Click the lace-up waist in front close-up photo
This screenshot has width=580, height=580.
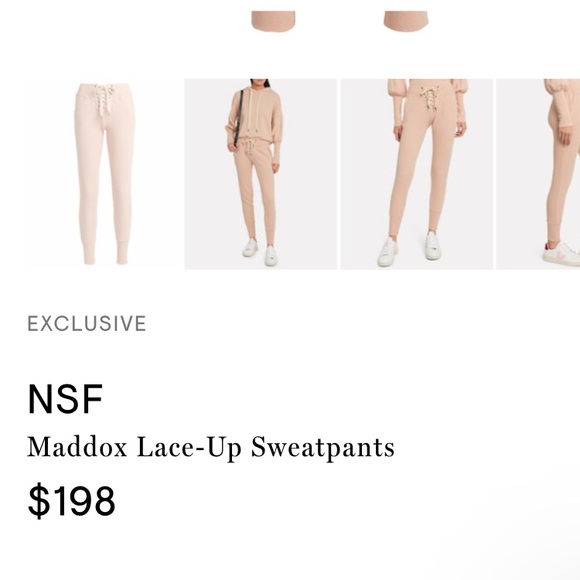[x=429, y=97]
